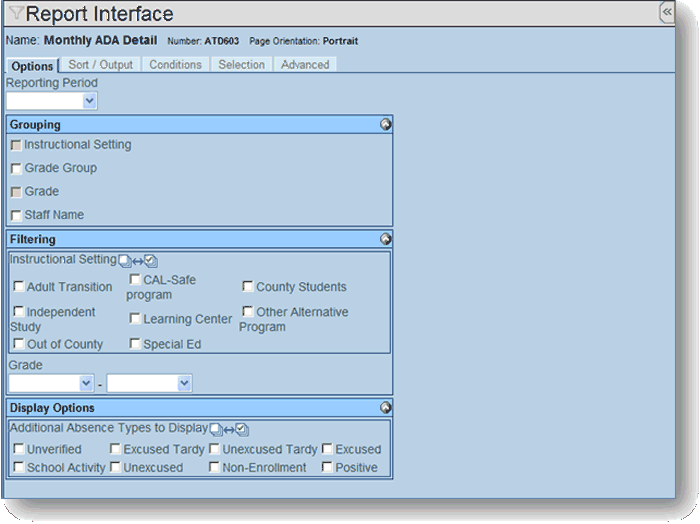Uncheck all Additional Absence Types icon
This screenshot has height=524, width=700.
tap(216, 429)
